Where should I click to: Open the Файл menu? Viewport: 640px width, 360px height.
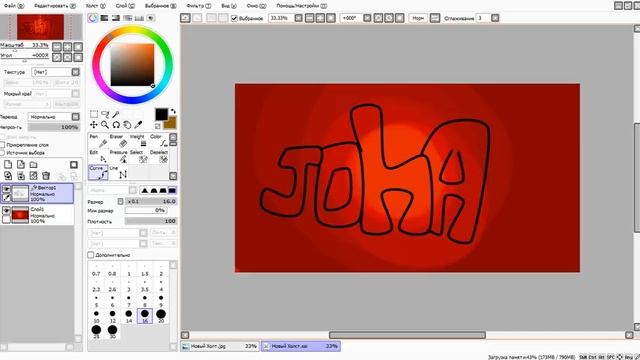click(x=14, y=6)
